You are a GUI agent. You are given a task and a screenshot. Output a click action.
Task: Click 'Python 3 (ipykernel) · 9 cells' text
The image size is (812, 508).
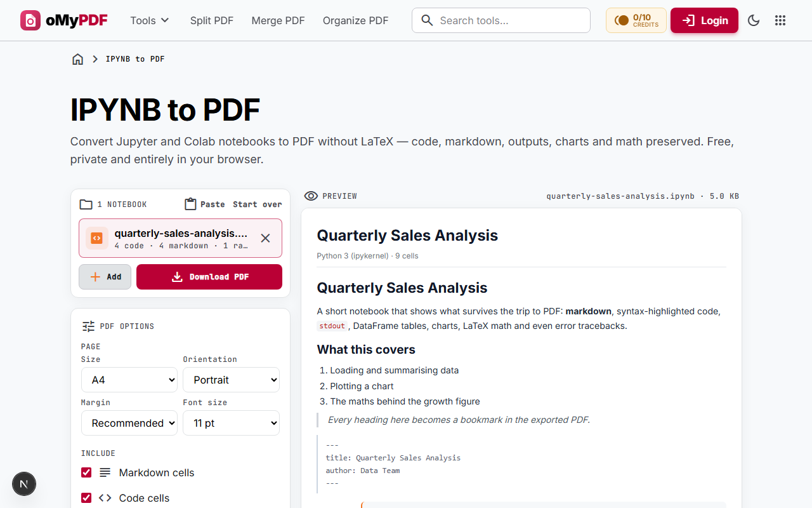(367, 256)
